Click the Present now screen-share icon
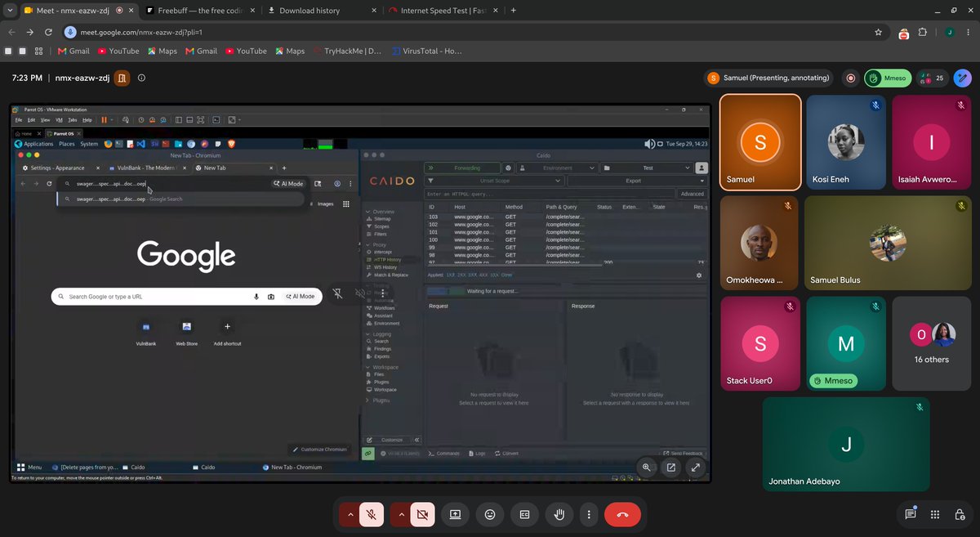The image size is (980, 537). pos(456,514)
